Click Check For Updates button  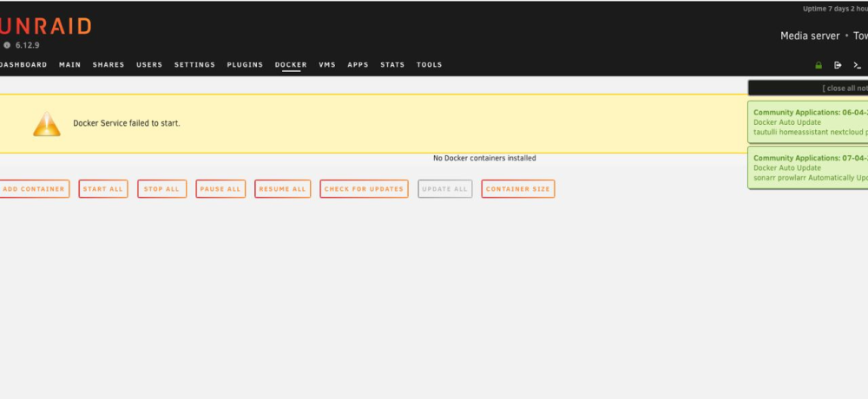click(364, 189)
